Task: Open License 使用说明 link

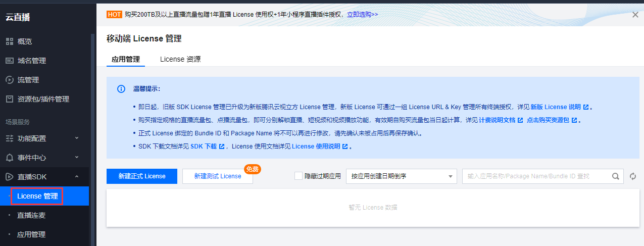Action: coord(316,146)
